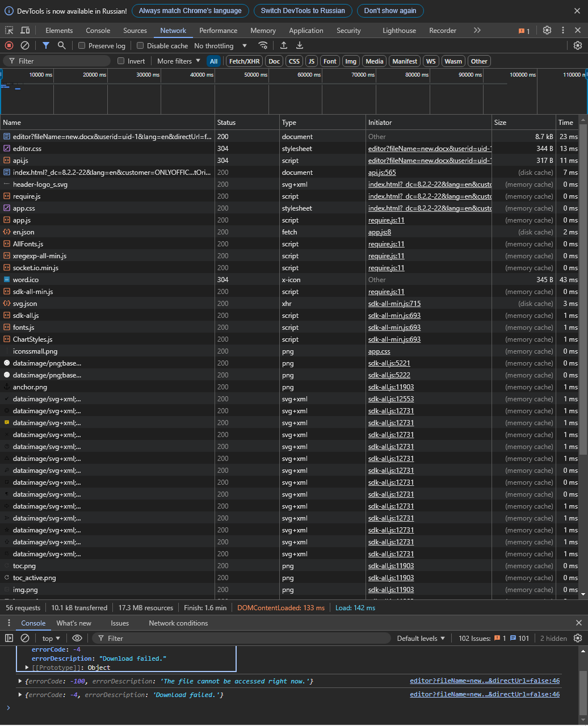Click Switch DevTools to Russian button
The image size is (588, 726).
coord(303,11)
